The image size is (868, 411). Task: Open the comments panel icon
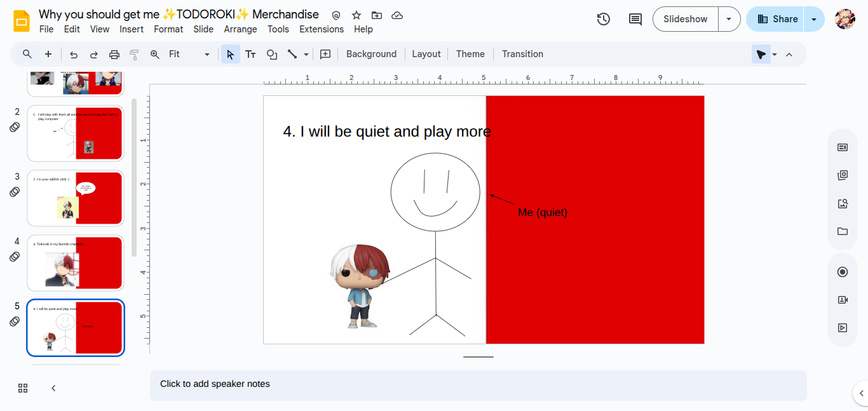(635, 19)
